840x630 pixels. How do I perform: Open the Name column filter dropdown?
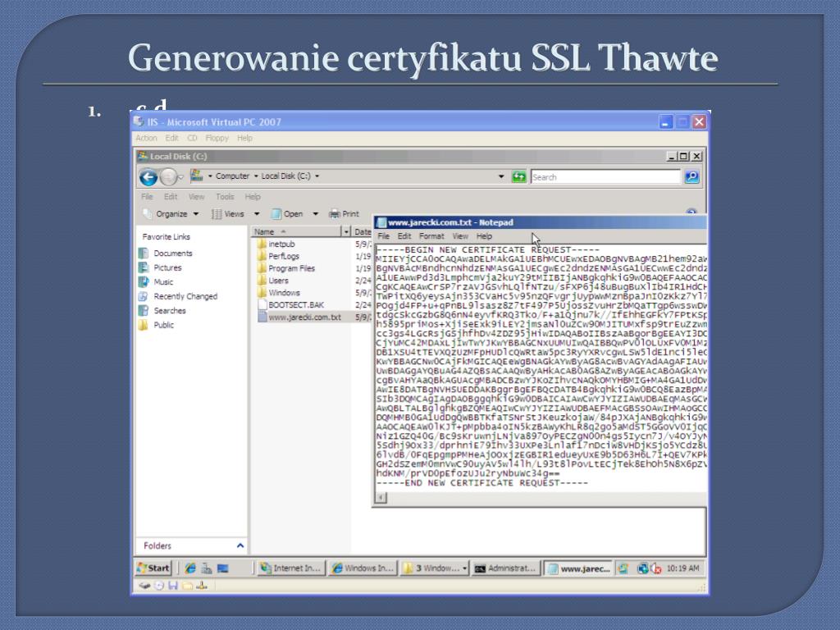tap(346, 231)
